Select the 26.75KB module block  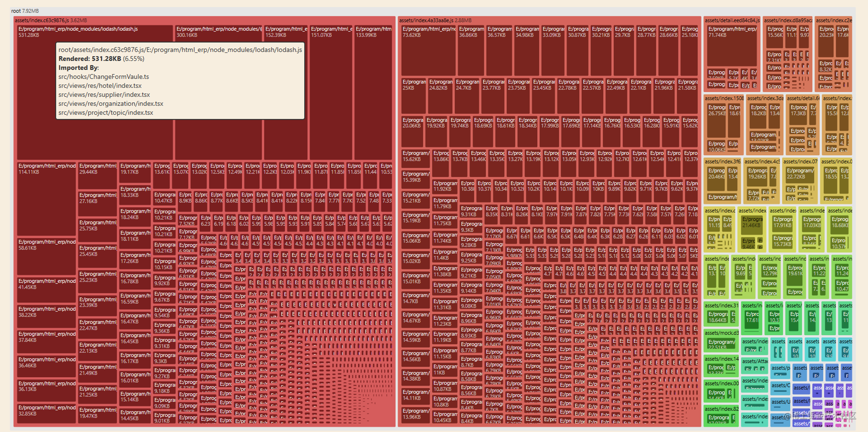point(717,120)
